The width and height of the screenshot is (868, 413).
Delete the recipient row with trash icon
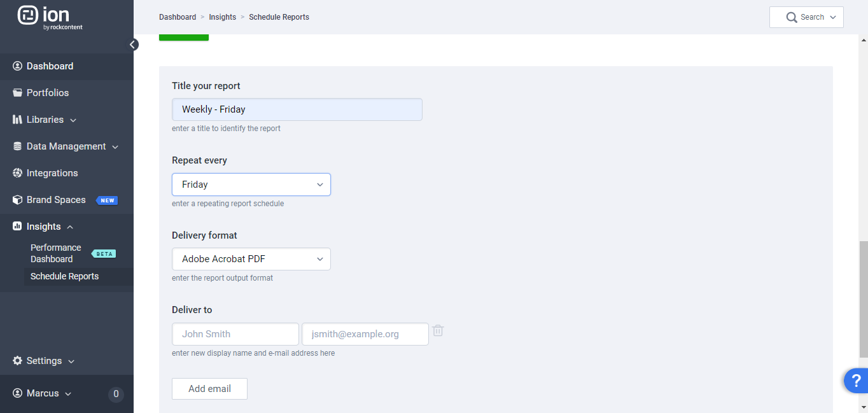438,331
